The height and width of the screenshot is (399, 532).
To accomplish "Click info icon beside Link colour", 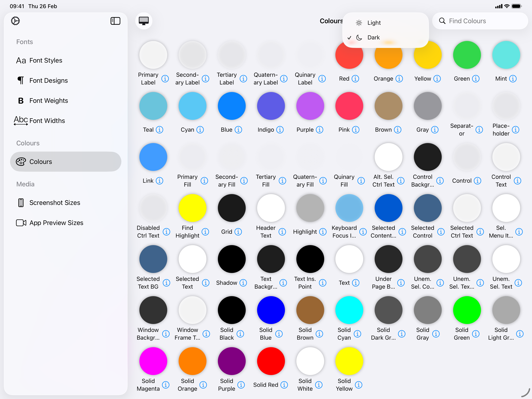I will pyautogui.click(x=159, y=181).
